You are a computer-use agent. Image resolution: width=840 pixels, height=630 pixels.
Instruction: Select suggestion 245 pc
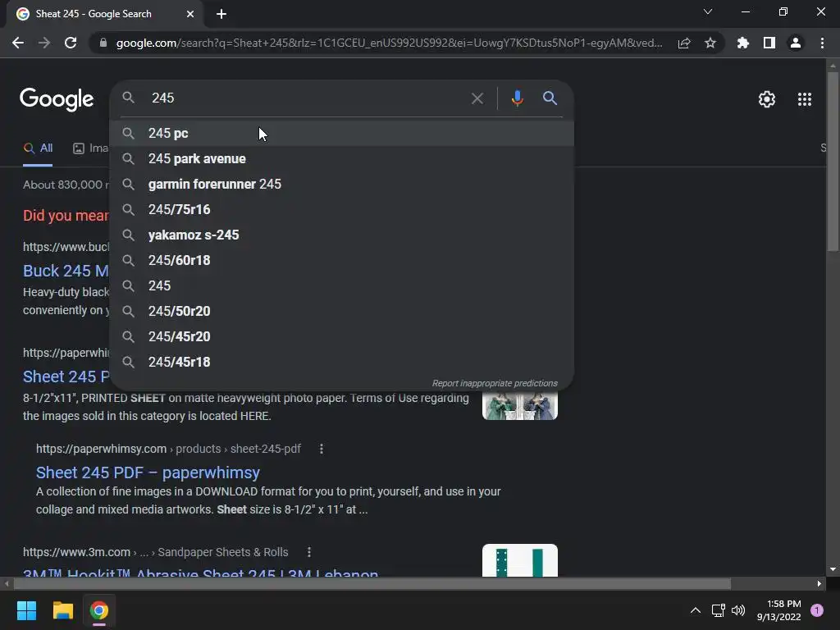[342, 134]
